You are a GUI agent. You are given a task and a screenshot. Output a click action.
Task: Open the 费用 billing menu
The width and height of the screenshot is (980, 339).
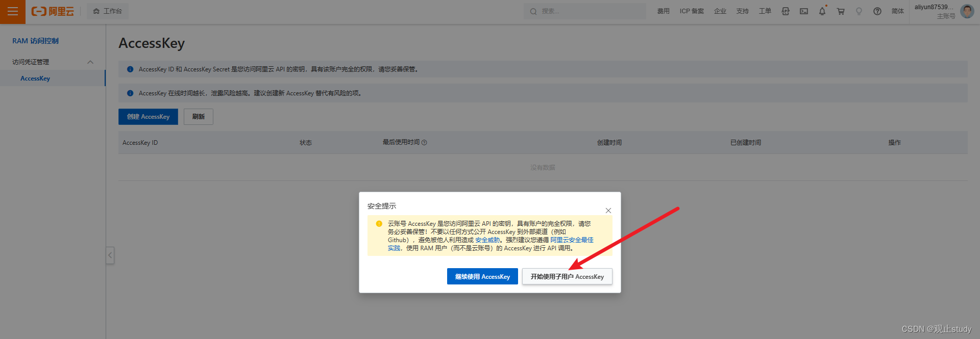point(663,11)
